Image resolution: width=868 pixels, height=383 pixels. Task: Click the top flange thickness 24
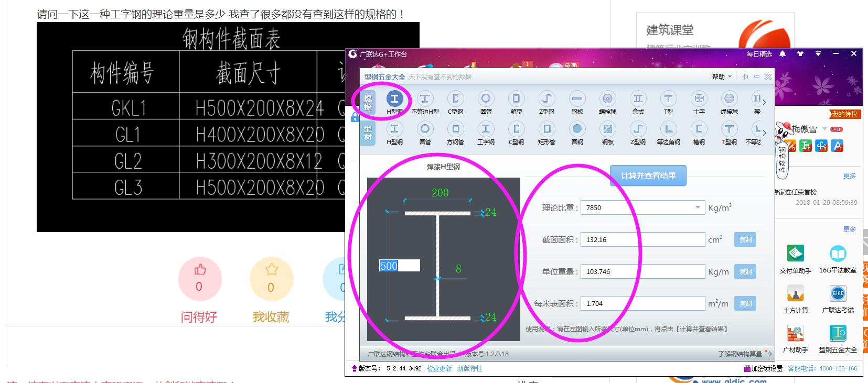(x=490, y=212)
